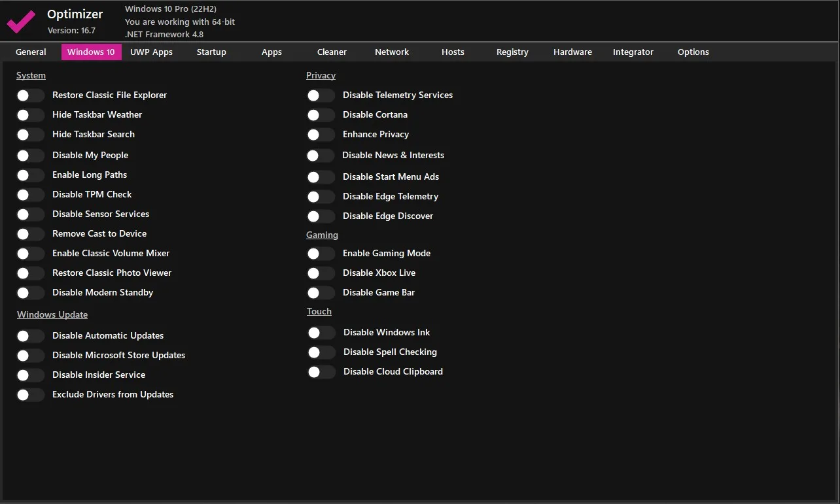Turn on Remove Cast to Device
The width and height of the screenshot is (840, 504).
[x=30, y=234]
